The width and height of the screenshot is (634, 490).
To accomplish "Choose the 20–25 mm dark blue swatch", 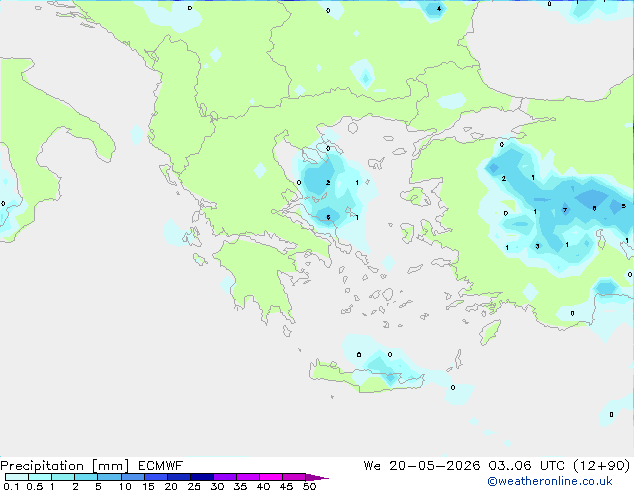I will tap(178, 477).
